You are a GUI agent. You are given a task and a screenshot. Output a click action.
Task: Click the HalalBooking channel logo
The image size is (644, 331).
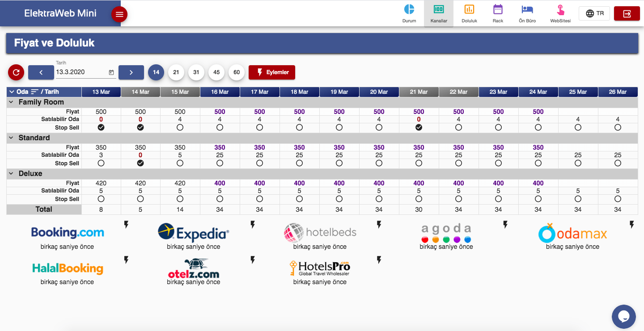pyautogui.click(x=68, y=268)
